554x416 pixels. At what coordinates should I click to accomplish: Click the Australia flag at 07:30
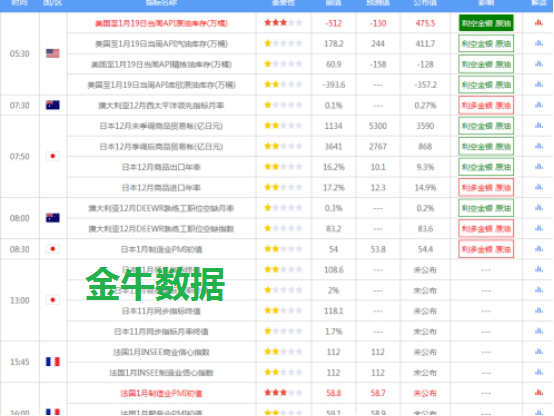tap(53, 105)
